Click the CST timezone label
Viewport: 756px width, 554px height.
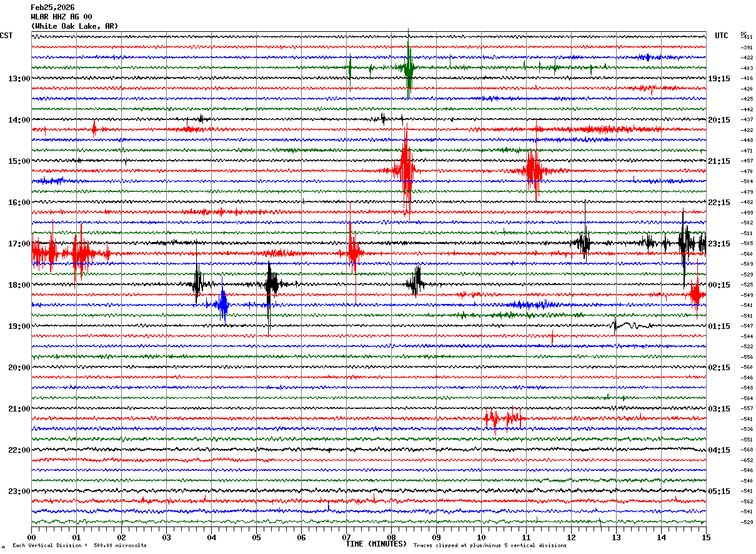pos(6,36)
